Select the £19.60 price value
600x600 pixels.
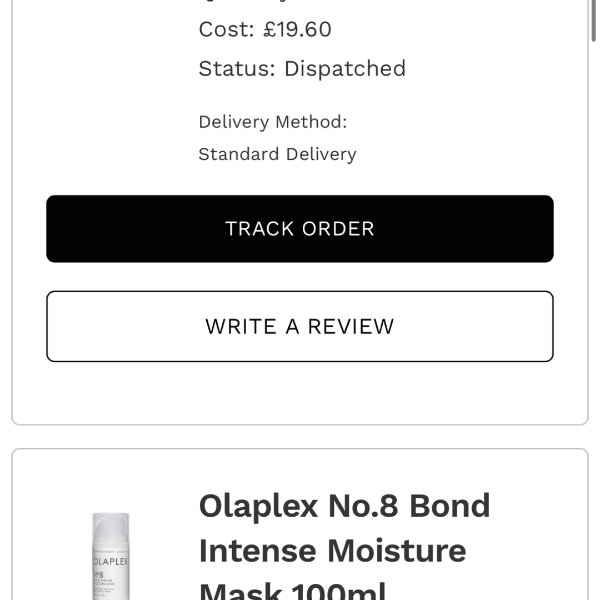(298, 29)
